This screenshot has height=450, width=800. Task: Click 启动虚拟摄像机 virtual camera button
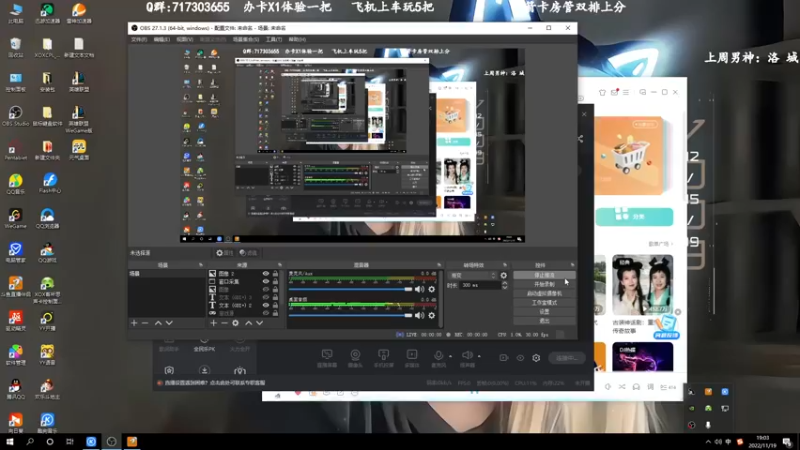[544, 294]
